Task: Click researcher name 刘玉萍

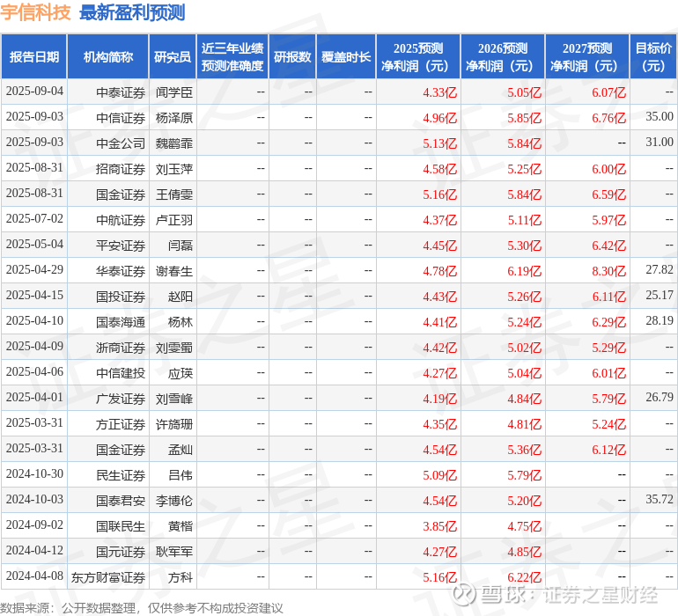Action: [x=174, y=169]
